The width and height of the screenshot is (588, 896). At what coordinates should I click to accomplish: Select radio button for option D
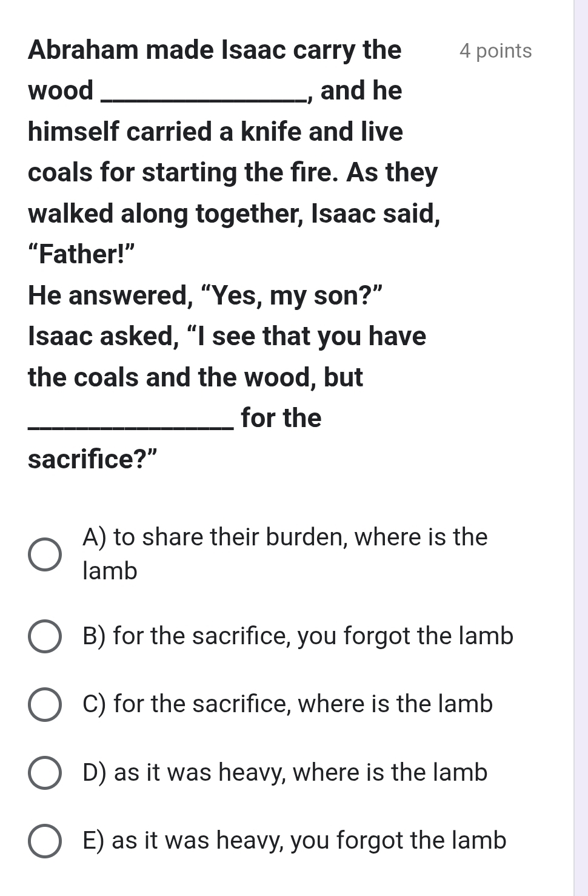[x=45, y=773]
